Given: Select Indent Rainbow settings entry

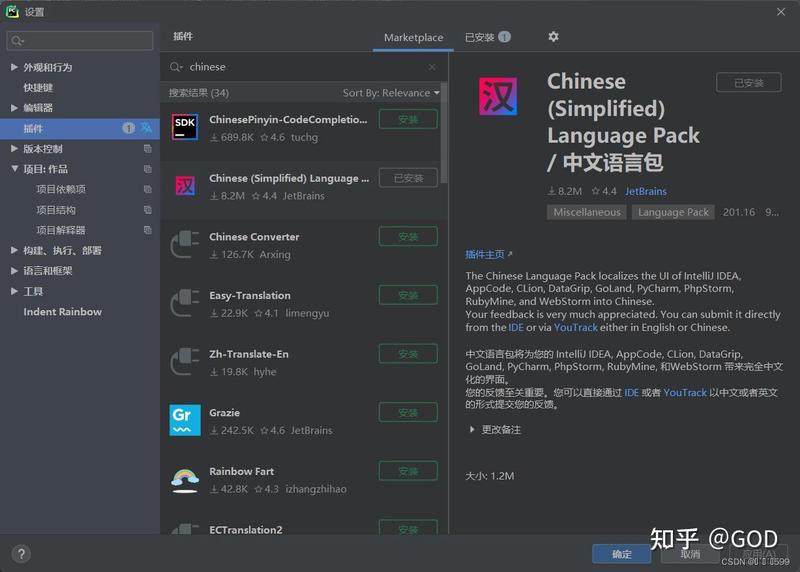Looking at the screenshot, I should pyautogui.click(x=62, y=311).
